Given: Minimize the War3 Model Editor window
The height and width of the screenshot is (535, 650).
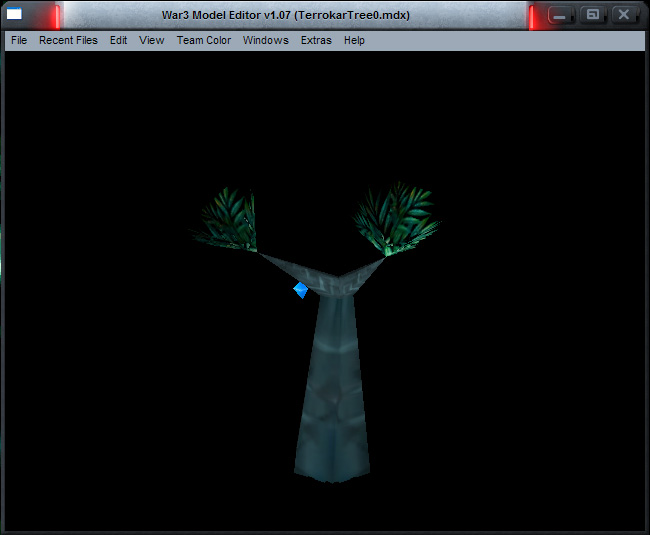Looking at the screenshot, I should click(560, 15).
